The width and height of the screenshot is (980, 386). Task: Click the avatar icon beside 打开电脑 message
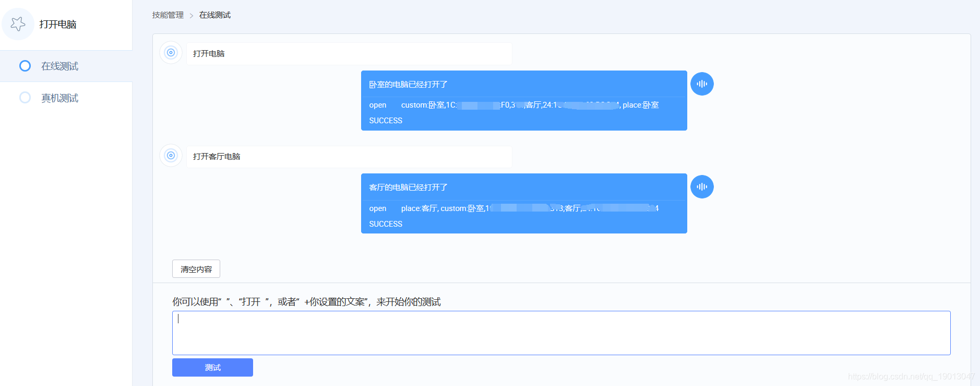coord(171,52)
